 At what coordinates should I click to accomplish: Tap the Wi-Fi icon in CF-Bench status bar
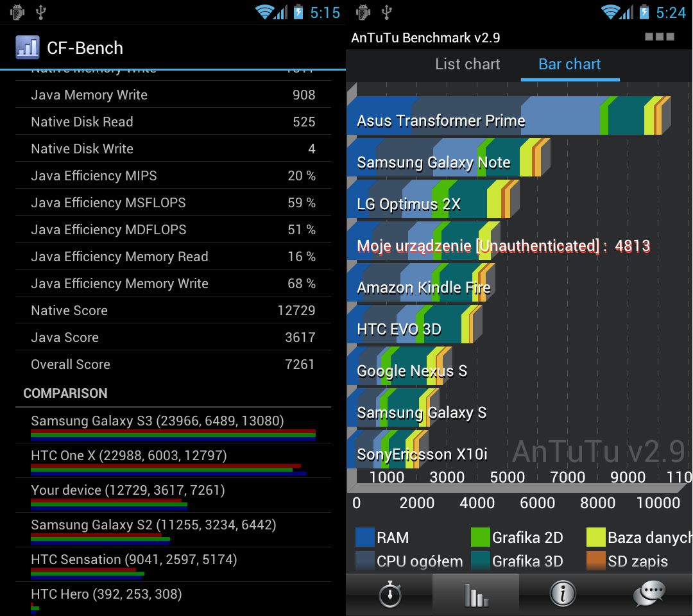(264, 12)
